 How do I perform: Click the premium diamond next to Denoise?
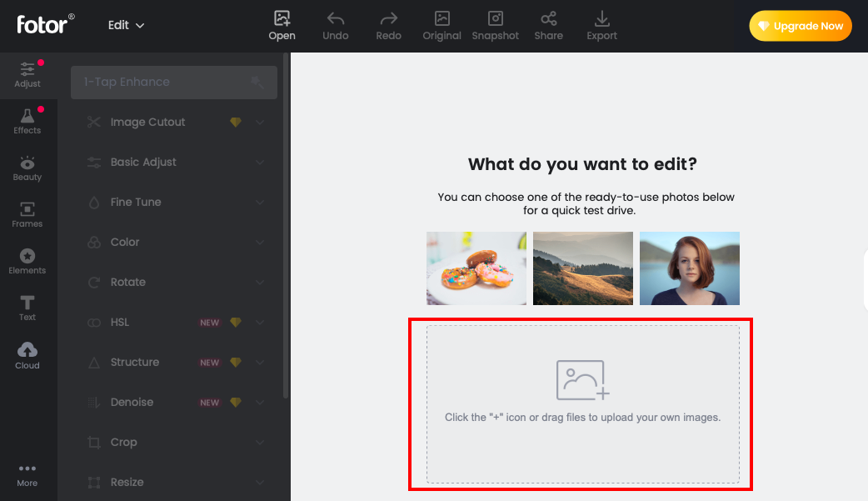(x=236, y=402)
